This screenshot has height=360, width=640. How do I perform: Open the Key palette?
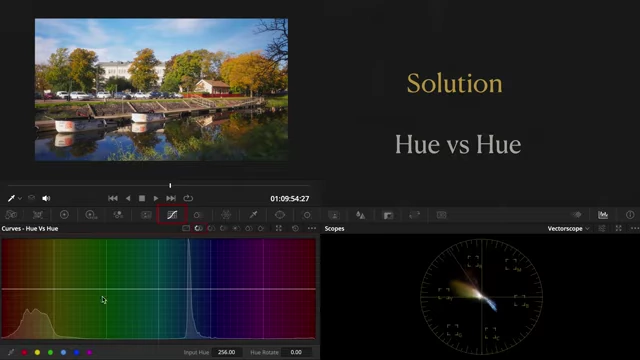click(x=388, y=215)
